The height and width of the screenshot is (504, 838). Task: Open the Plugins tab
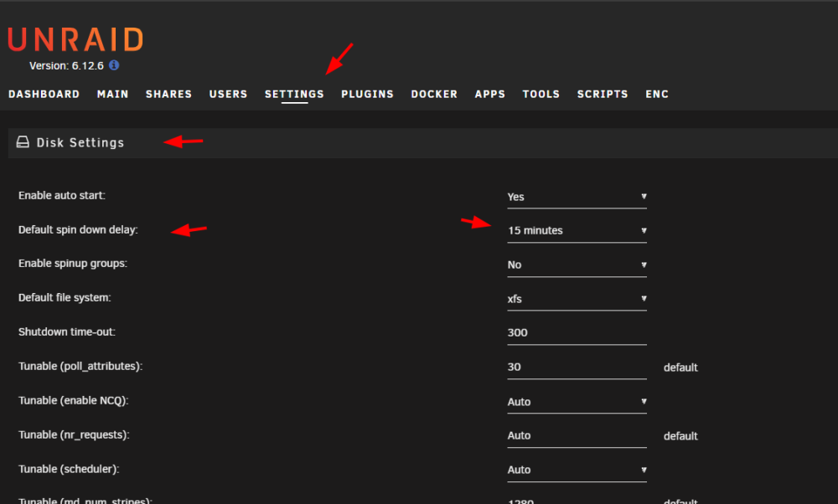coord(367,94)
